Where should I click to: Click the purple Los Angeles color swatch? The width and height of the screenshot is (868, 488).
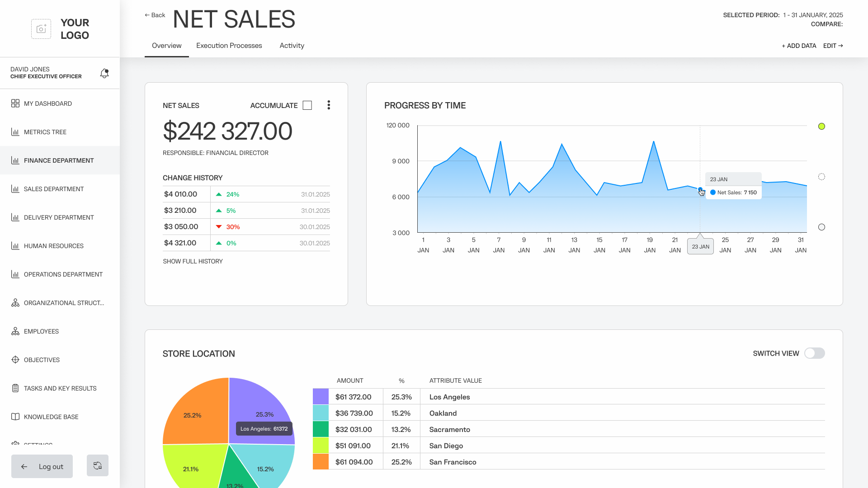pos(321,397)
